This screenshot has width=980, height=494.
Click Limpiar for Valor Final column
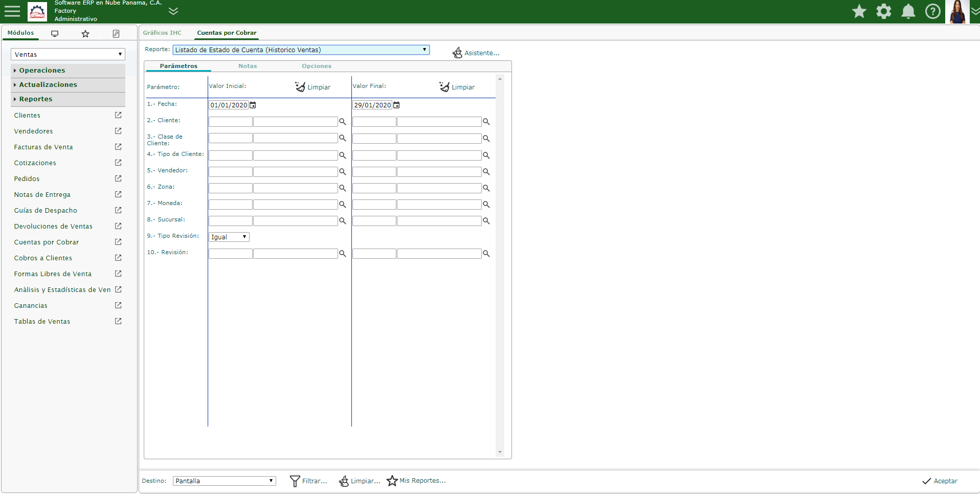(457, 87)
